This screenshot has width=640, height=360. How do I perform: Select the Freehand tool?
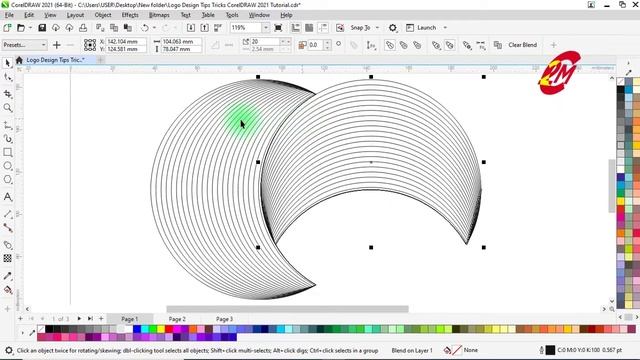pos(7,125)
